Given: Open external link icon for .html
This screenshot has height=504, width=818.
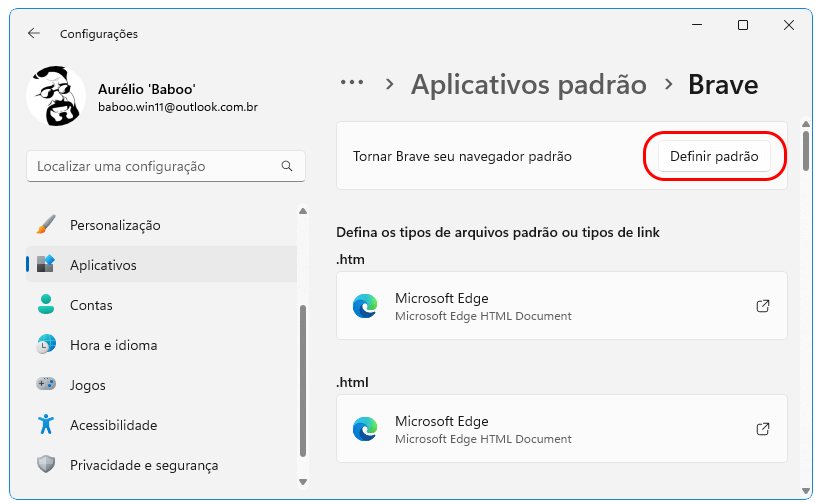Looking at the screenshot, I should tap(762, 429).
